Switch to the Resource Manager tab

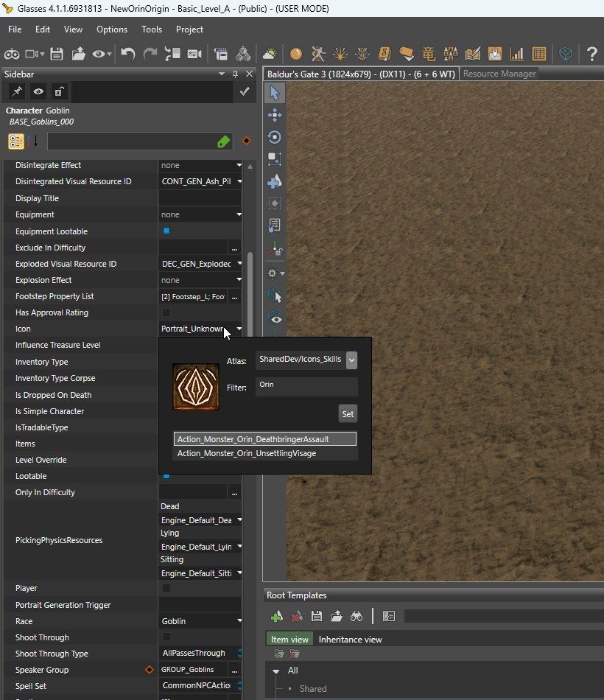tap(499, 74)
